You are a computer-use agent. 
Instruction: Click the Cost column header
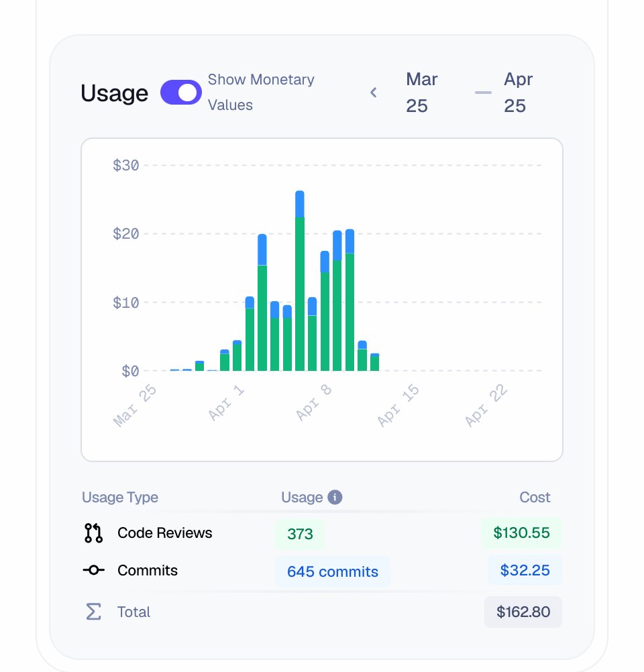click(535, 497)
